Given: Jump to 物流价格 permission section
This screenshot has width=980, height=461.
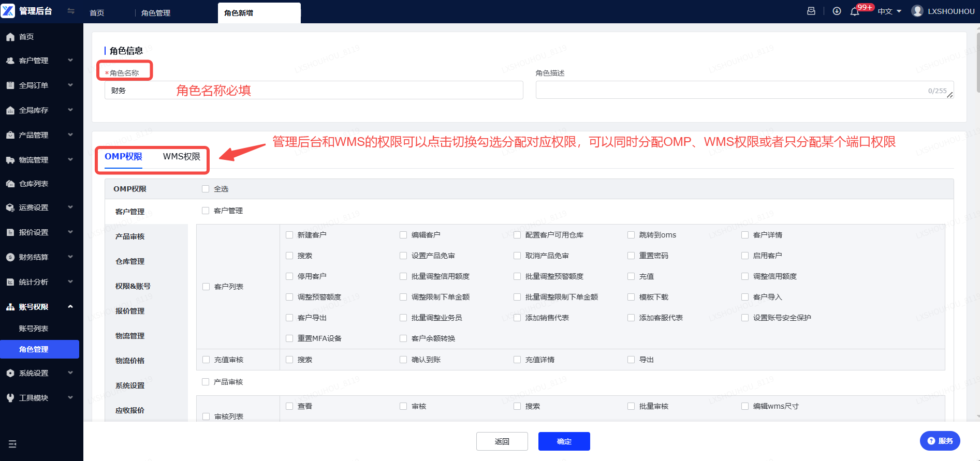Looking at the screenshot, I should 130,361.
